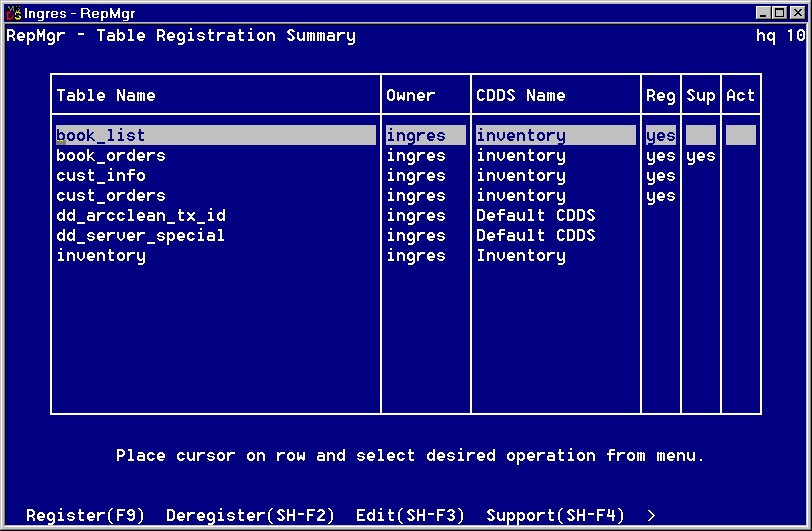Select the book_orders table row

coord(111,156)
